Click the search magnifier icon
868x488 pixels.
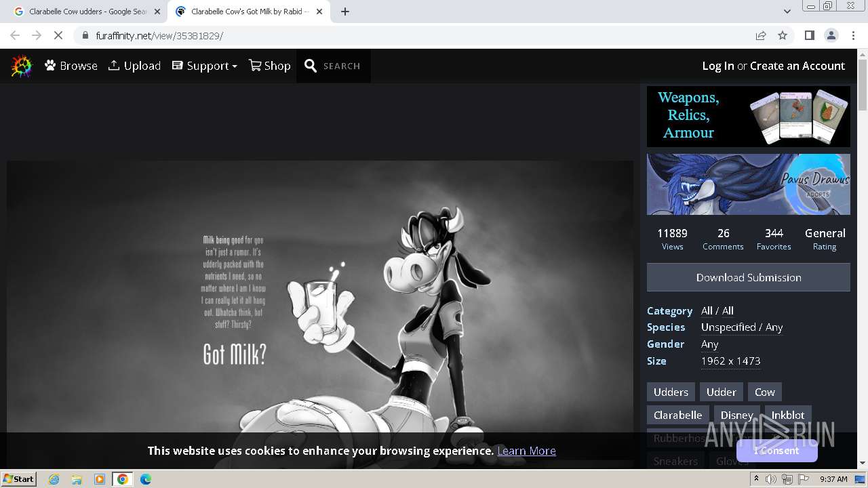click(311, 66)
